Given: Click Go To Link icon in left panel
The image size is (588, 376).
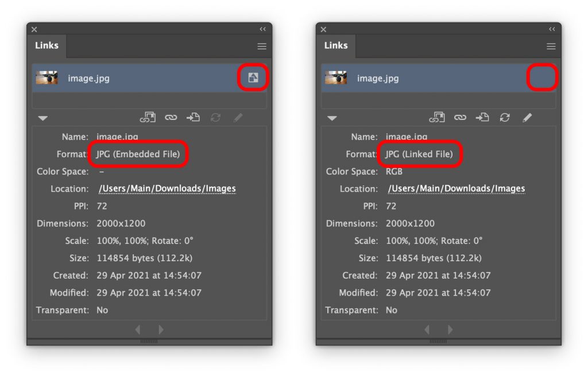Looking at the screenshot, I should point(193,117).
